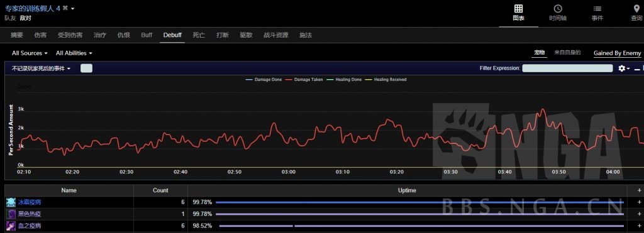The image size is (644, 233).
Task: Switch to the 伤害 tab
Action: coord(40,35)
